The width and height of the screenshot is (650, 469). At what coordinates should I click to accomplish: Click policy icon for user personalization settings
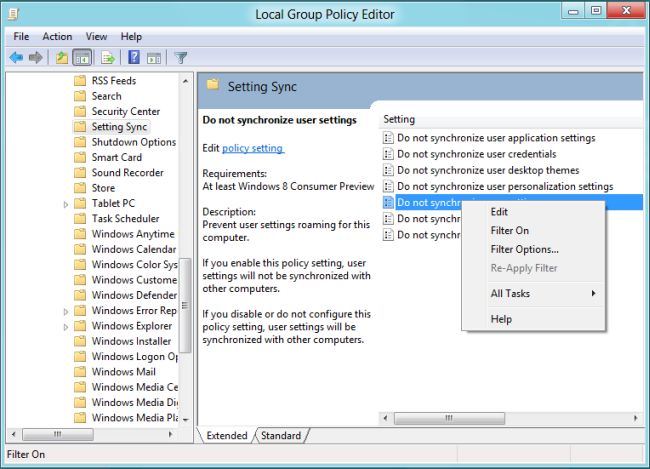tap(388, 186)
